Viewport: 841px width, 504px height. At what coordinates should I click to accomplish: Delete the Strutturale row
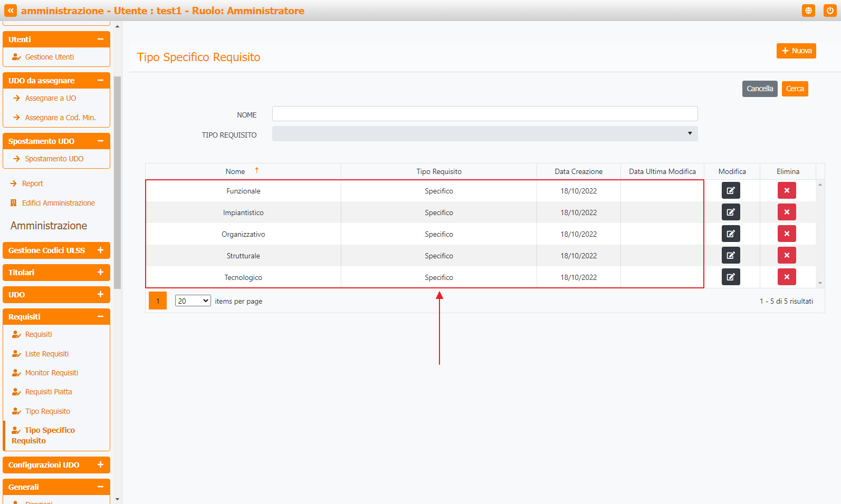click(787, 255)
